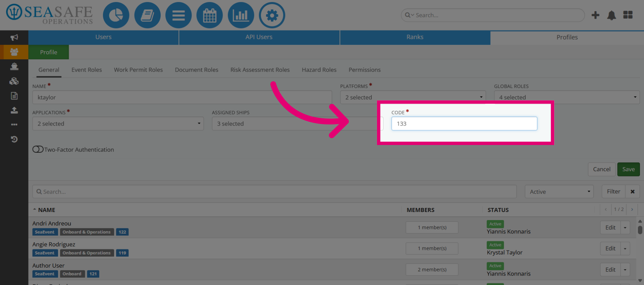Clear filter with the X button
644x285 pixels.
pyautogui.click(x=633, y=192)
